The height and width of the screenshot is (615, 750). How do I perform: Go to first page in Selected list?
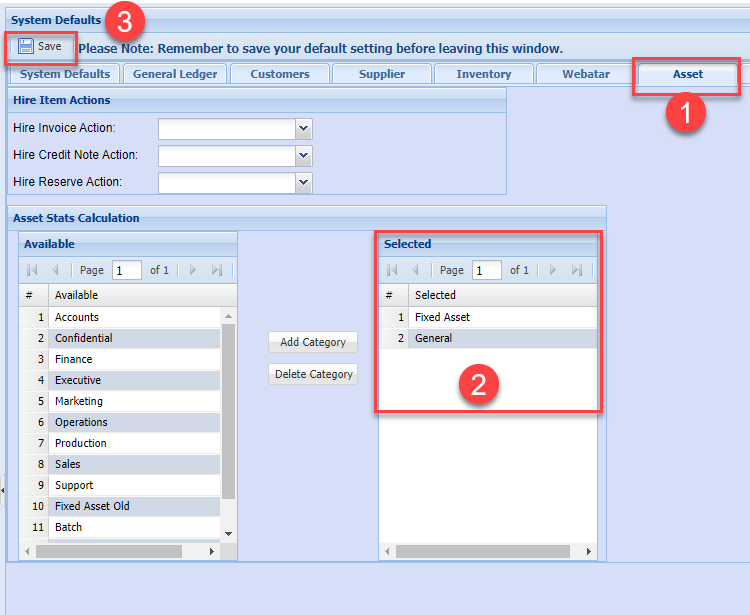coord(393,270)
